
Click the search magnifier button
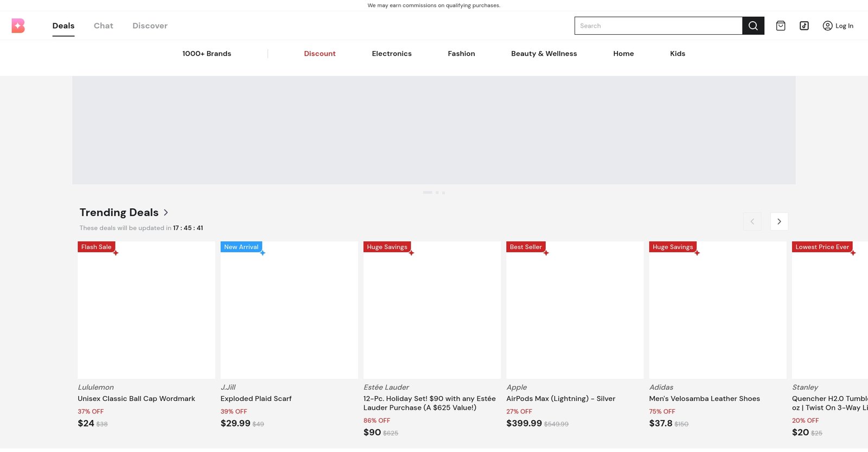tap(753, 26)
